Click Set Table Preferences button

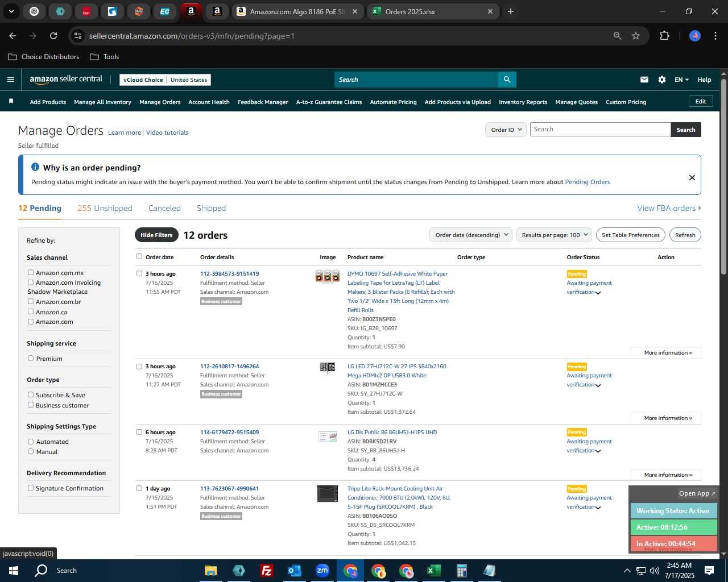[x=631, y=235]
